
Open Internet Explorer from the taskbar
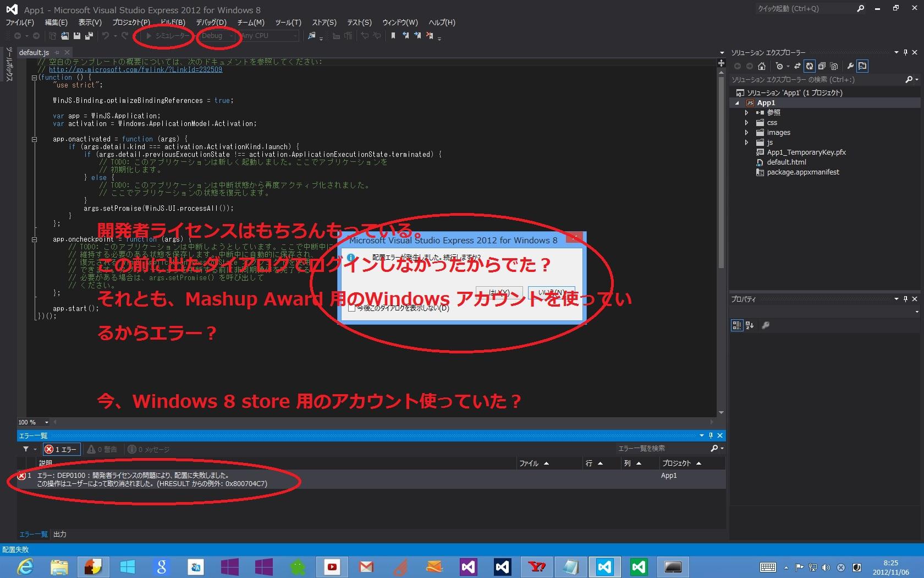point(25,566)
